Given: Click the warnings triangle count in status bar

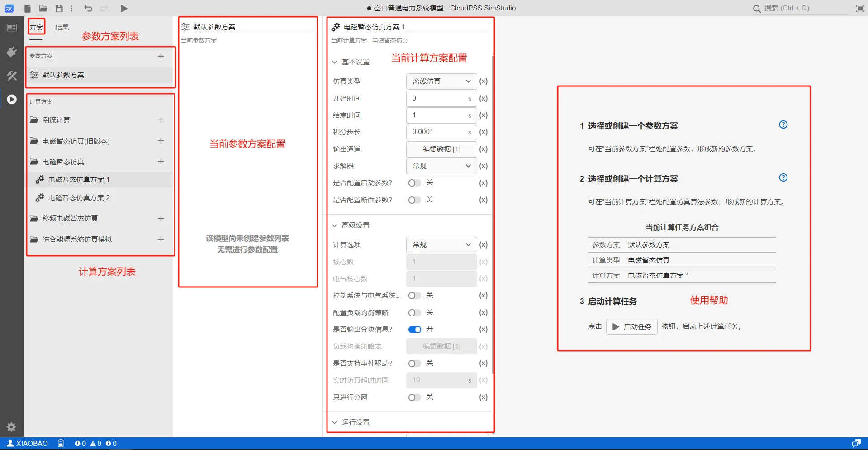Looking at the screenshot, I should pos(96,444).
